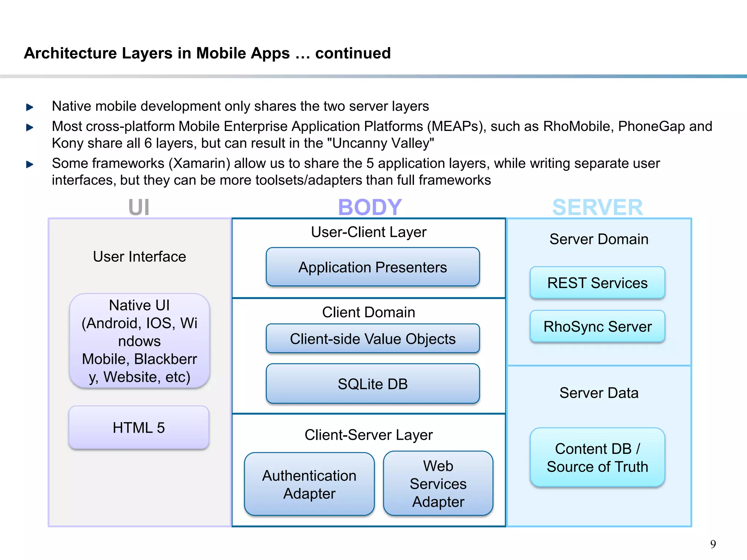The width and height of the screenshot is (747, 560).
Task: Select the Content DB / Source of Truth box
Action: click(597, 458)
